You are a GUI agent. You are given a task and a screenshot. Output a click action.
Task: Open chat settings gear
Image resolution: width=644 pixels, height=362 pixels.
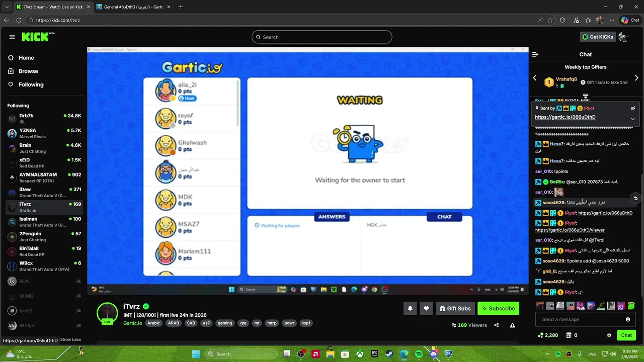(609, 335)
